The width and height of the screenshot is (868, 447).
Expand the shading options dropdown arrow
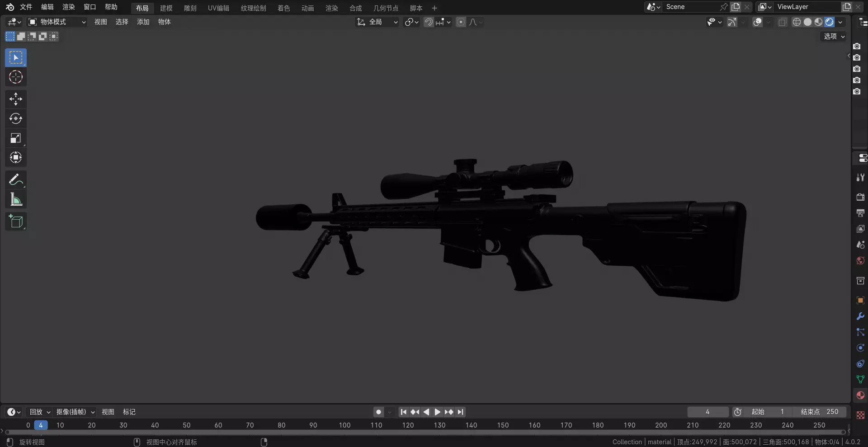point(840,22)
